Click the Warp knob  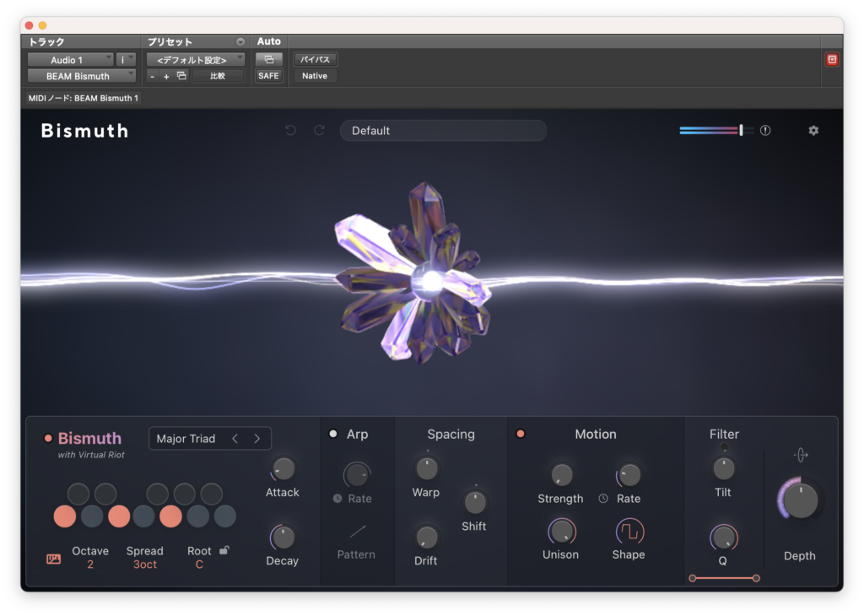coord(426,469)
